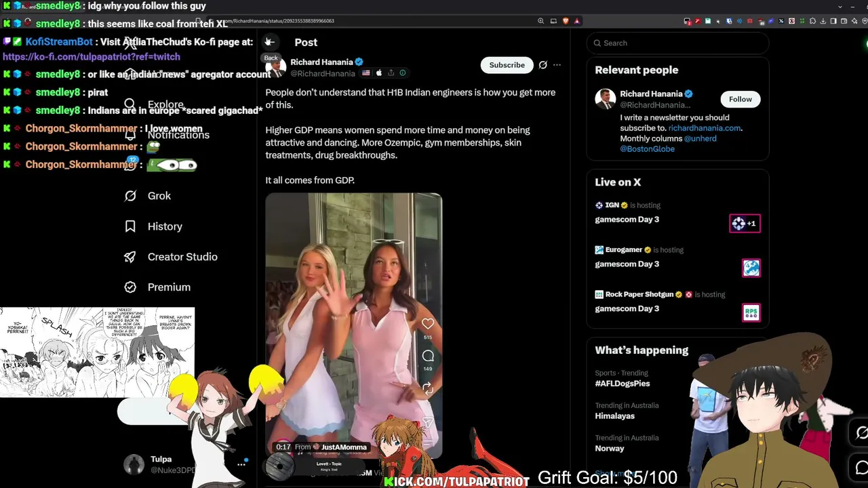This screenshot has height=488, width=868.
Task: Open the Brave Rewards triangle icon
Action: point(577,21)
